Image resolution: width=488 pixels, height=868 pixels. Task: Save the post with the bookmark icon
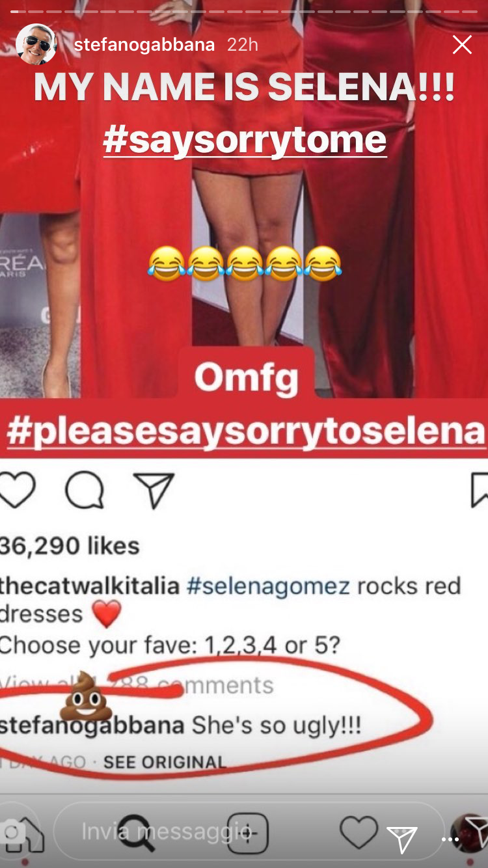click(479, 490)
